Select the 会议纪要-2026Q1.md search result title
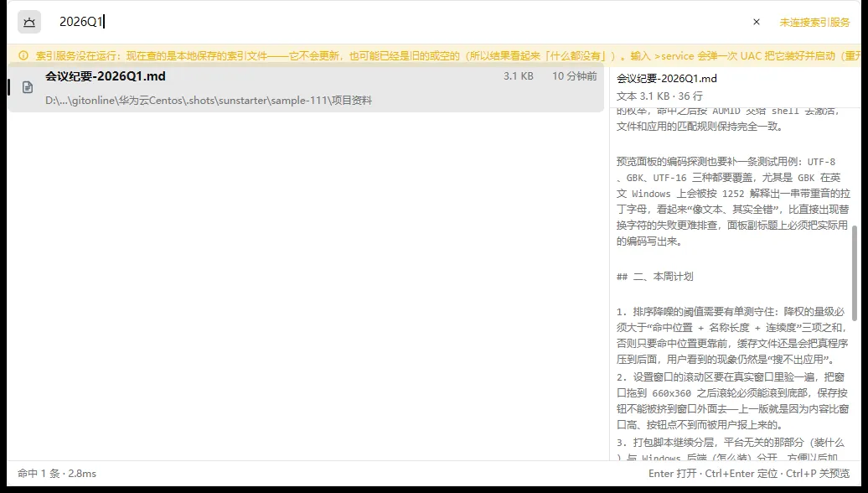 click(106, 76)
